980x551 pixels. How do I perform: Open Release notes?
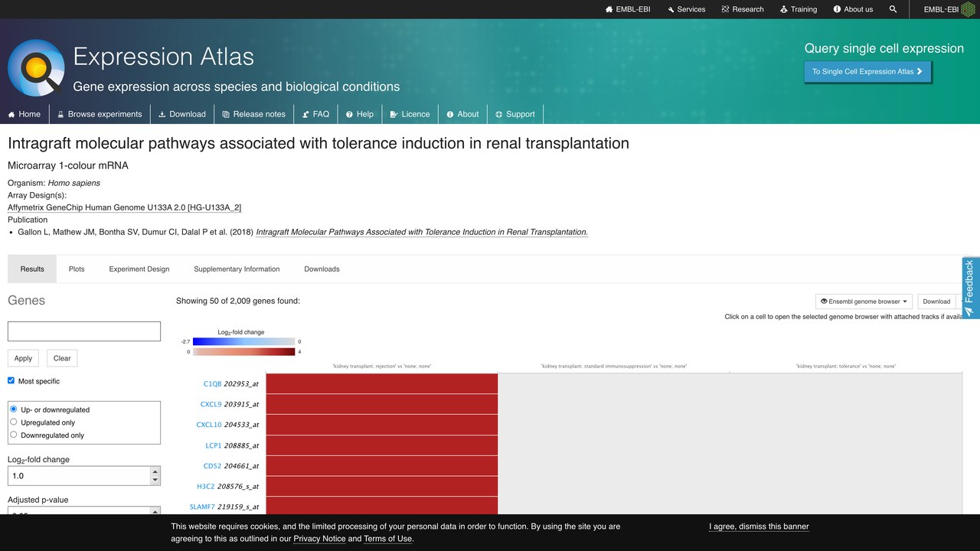253,114
